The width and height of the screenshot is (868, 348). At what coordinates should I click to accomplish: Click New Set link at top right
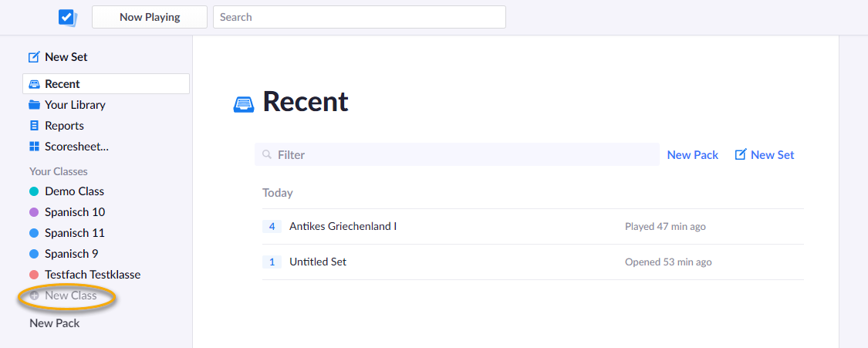[765, 155]
